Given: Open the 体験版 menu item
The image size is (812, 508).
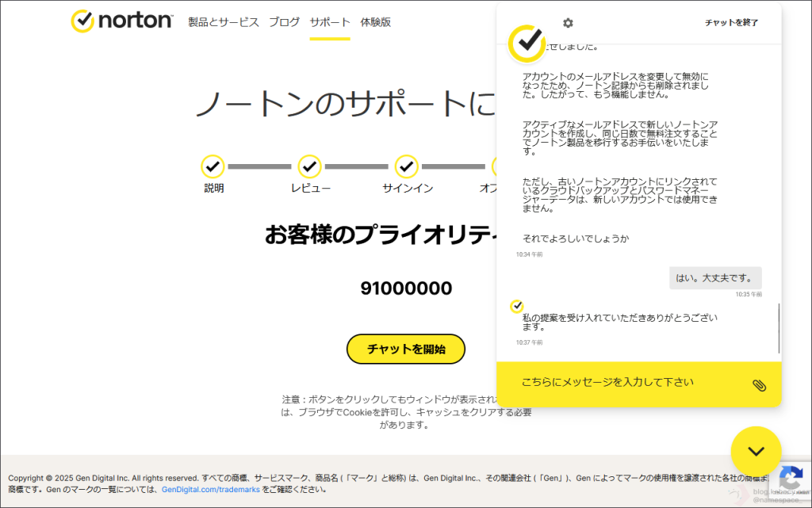Looking at the screenshot, I should coord(375,22).
